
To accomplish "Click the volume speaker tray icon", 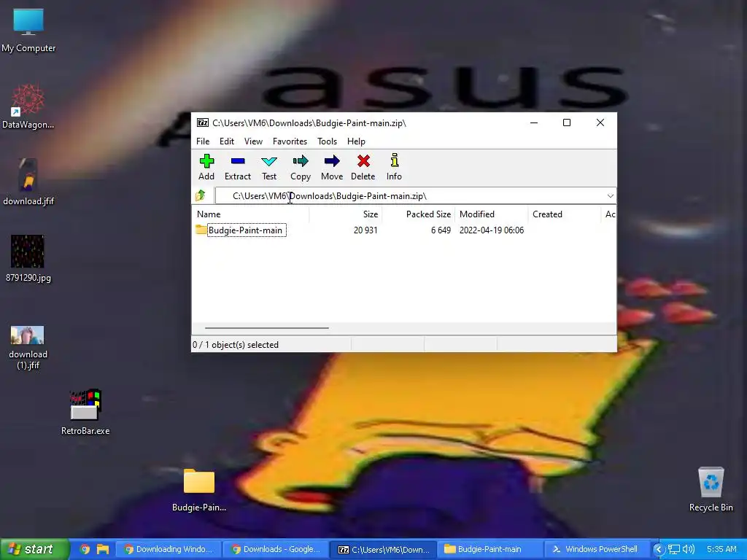I will pyautogui.click(x=688, y=550).
